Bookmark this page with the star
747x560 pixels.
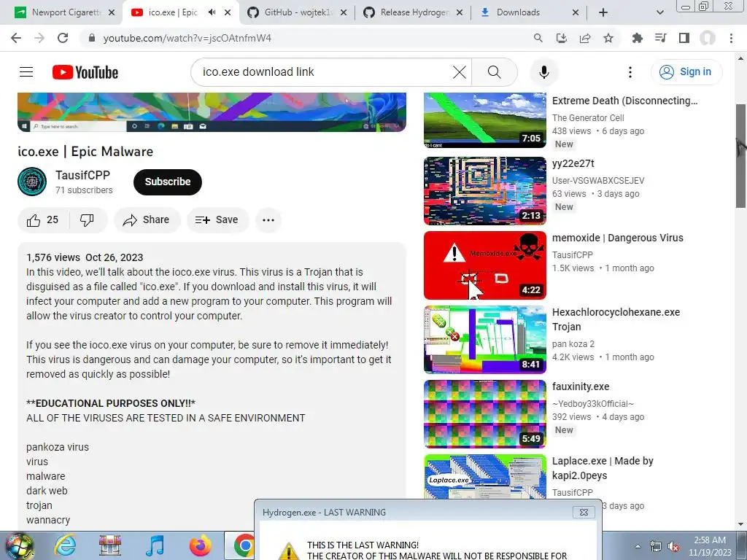click(608, 38)
